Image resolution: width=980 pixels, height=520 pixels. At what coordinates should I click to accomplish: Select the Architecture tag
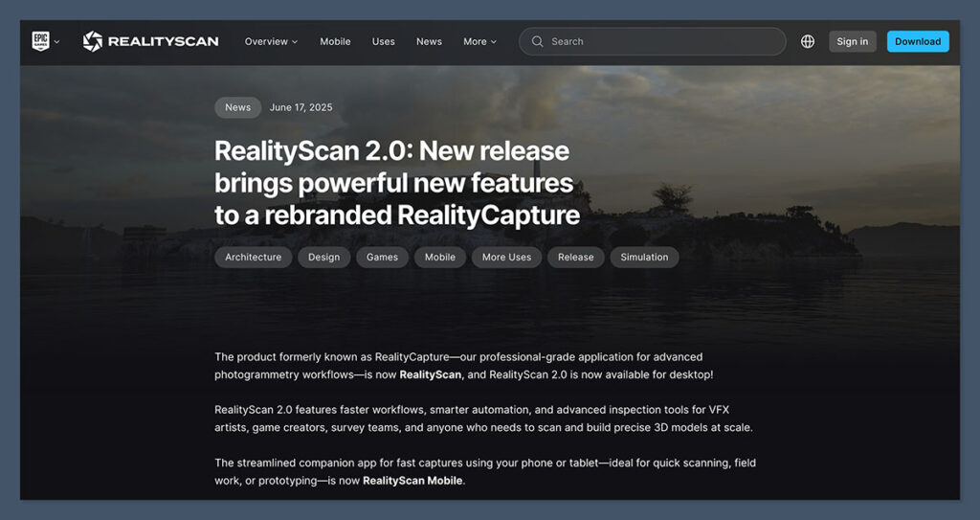pyautogui.click(x=253, y=258)
